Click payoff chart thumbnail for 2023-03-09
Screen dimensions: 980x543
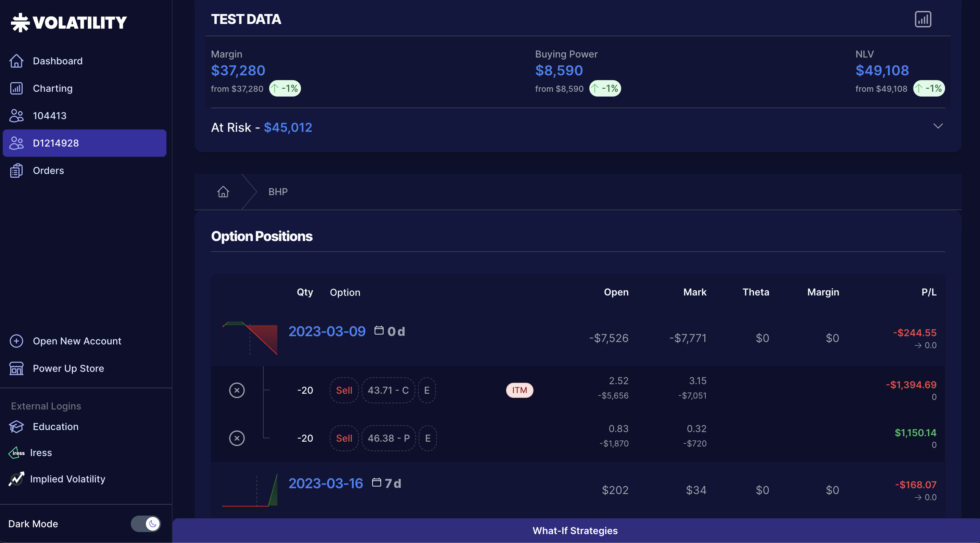(250, 338)
